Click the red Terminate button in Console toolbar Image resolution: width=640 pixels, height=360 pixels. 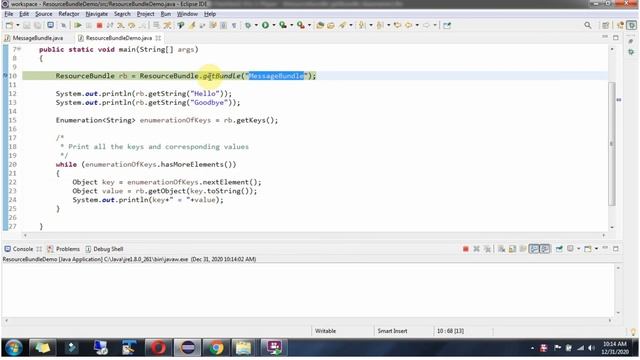click(465, 249)
